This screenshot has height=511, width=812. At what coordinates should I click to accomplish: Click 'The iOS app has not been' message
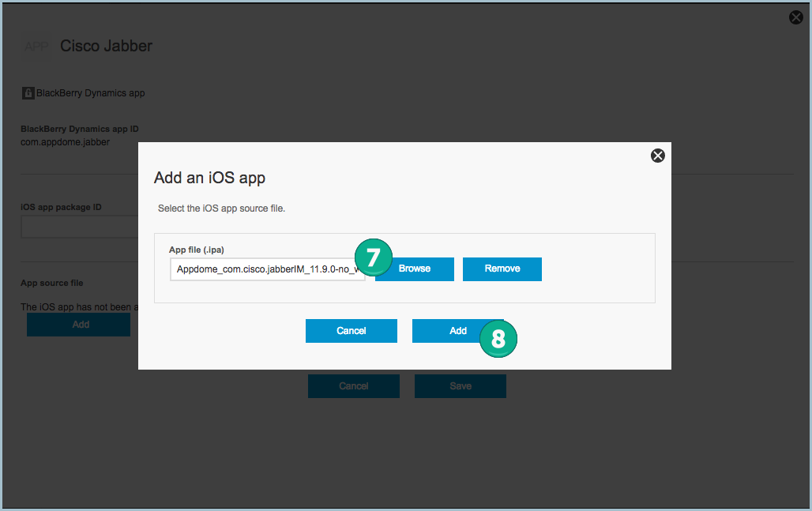79,307
